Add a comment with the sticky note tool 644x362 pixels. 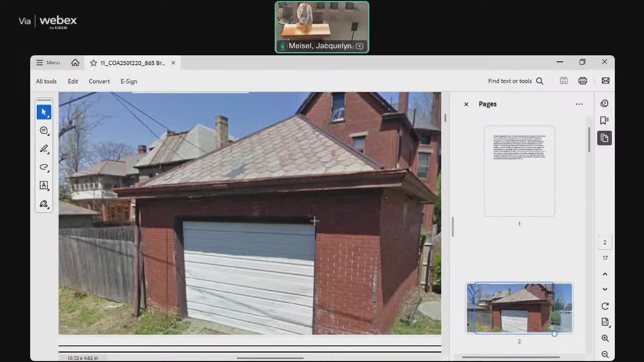(44, 131)
